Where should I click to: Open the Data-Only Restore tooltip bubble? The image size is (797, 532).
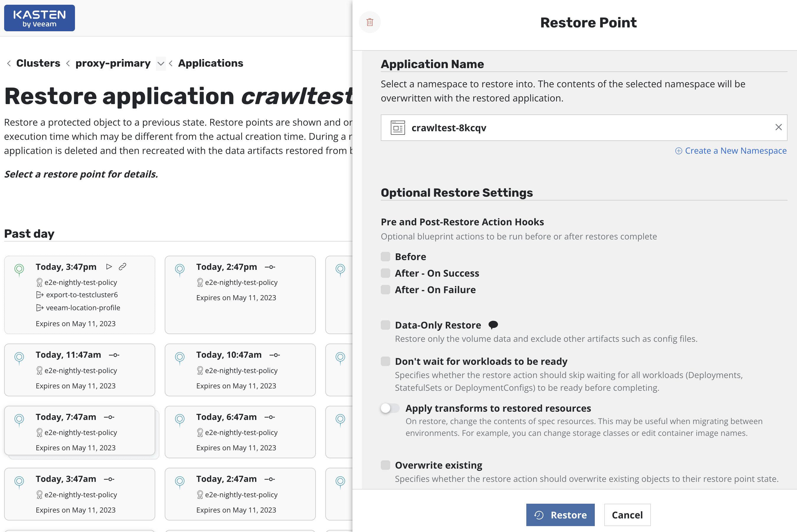tap(494, 325)
